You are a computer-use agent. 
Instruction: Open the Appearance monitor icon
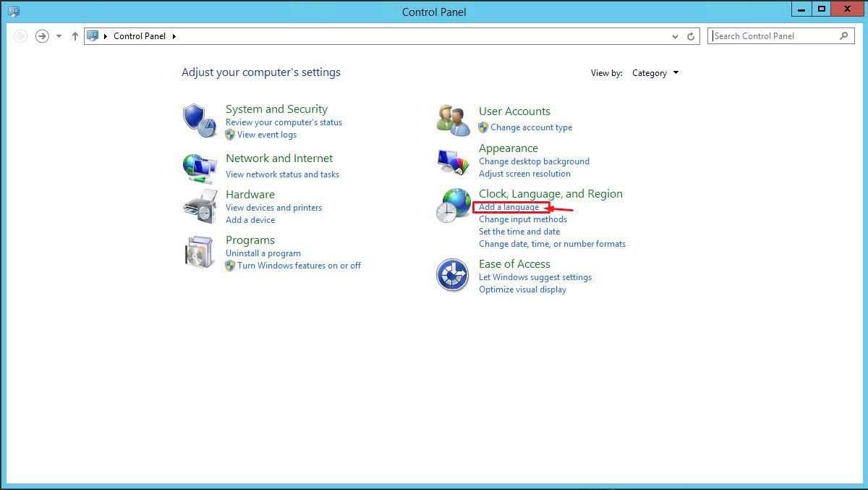pos(454,161)
